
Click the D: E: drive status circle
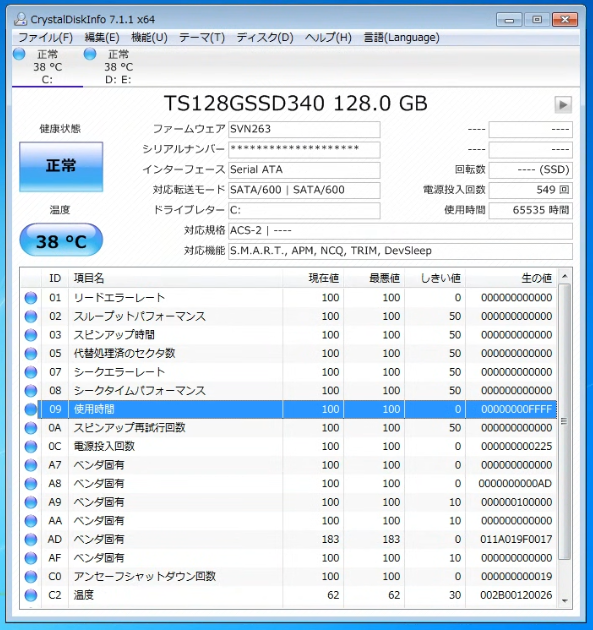click(x=90, y=54)
